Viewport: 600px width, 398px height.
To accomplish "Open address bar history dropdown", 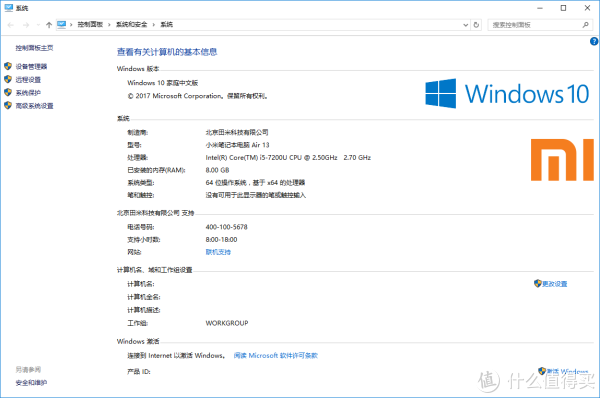I will coord(466,25).
